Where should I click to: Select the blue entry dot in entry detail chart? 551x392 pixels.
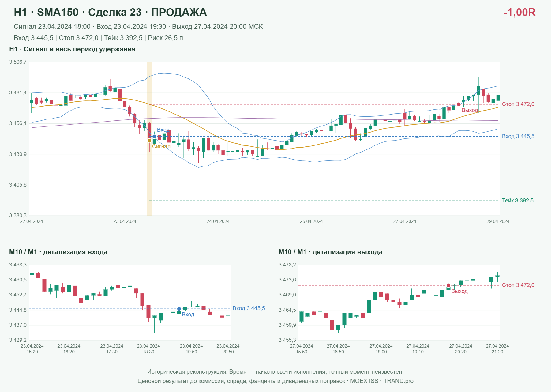coord(179,309)
